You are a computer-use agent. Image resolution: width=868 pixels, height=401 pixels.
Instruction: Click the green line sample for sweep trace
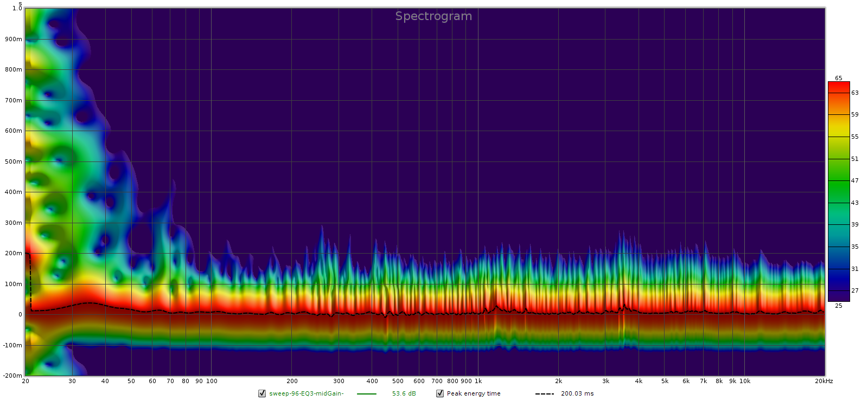(x=367, y=394)
